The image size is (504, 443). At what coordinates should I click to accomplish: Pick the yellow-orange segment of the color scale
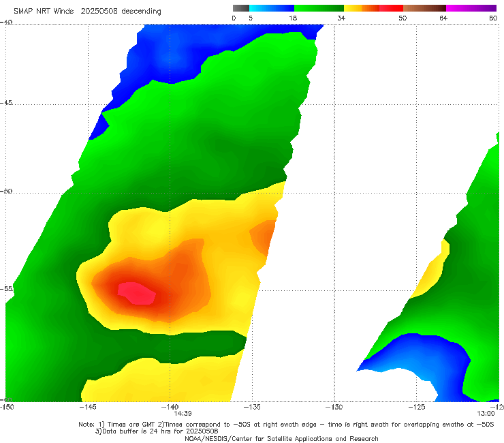(362, 8)
